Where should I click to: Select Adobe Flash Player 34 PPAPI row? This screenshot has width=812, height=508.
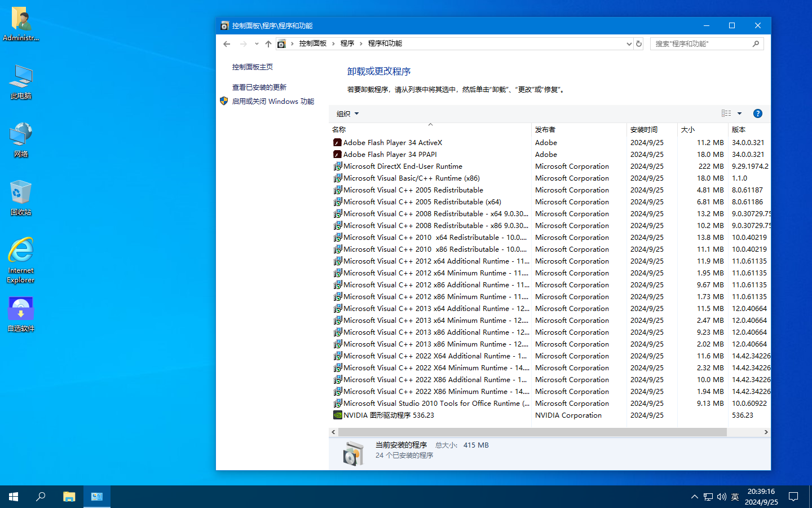pos(550,155)
